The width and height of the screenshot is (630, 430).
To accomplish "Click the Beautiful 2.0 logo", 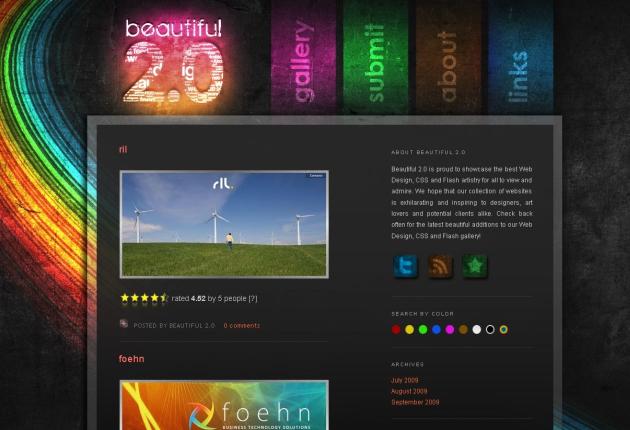I will [x=174, y=60].
